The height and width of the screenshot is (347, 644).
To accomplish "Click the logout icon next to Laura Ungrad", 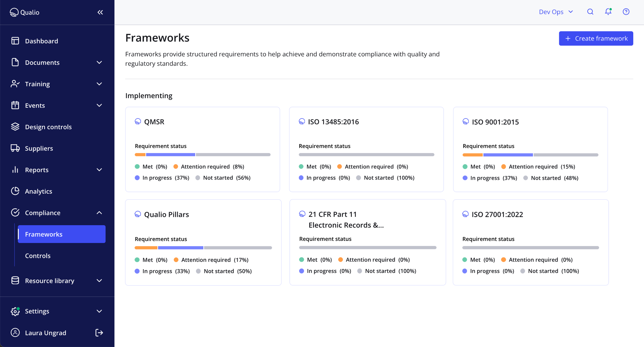I will pos(99,333).
